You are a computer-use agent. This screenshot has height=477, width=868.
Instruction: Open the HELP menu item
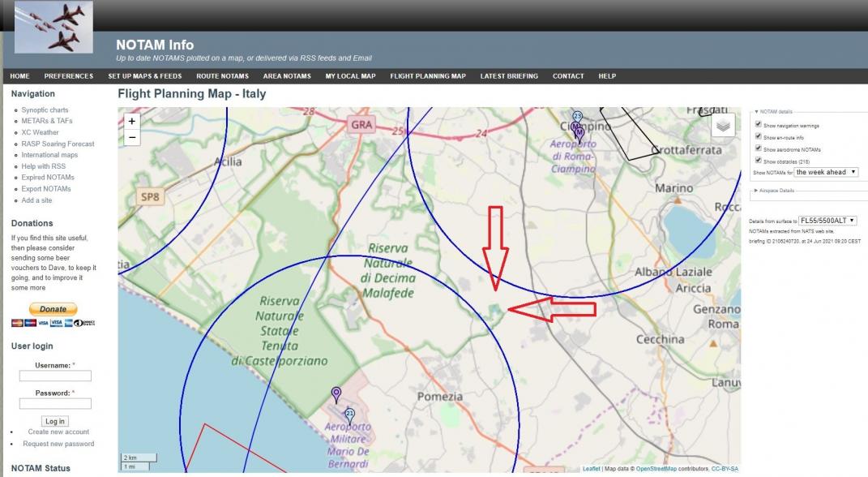(607, 76)
